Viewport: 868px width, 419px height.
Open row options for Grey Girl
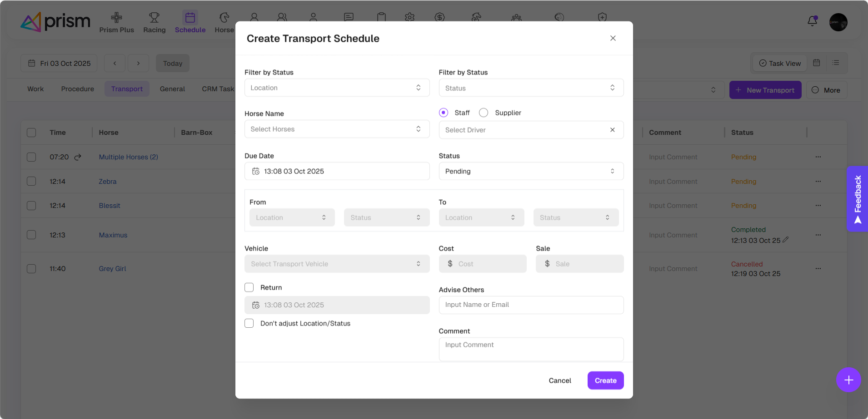(818, 269)
